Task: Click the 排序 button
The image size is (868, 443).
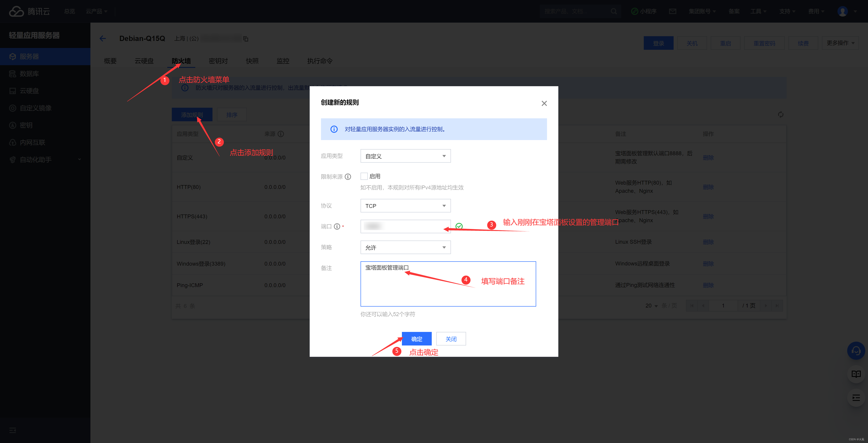Action: 232,115
